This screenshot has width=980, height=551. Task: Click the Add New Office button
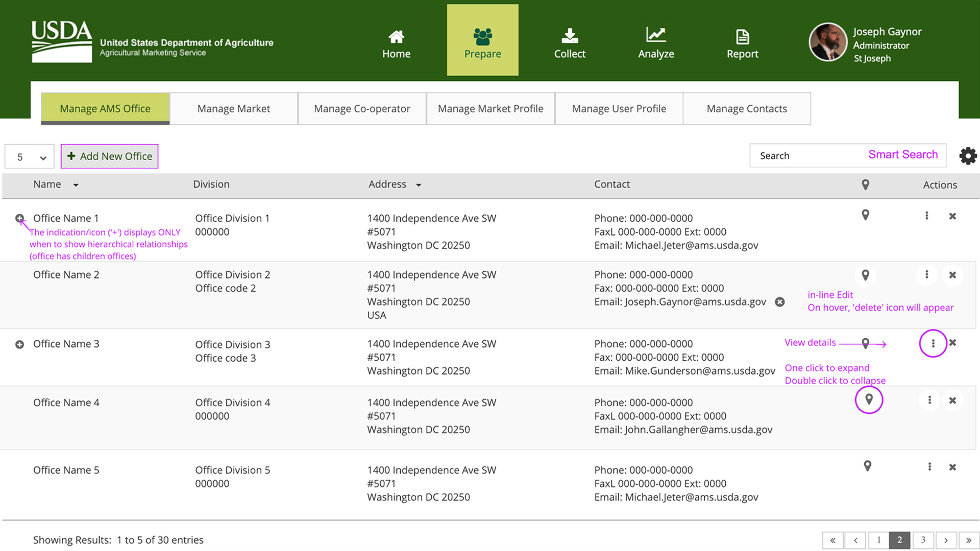[109, 156]
